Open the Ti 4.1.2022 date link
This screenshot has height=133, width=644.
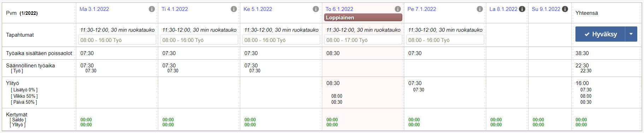tap(175, 9)
